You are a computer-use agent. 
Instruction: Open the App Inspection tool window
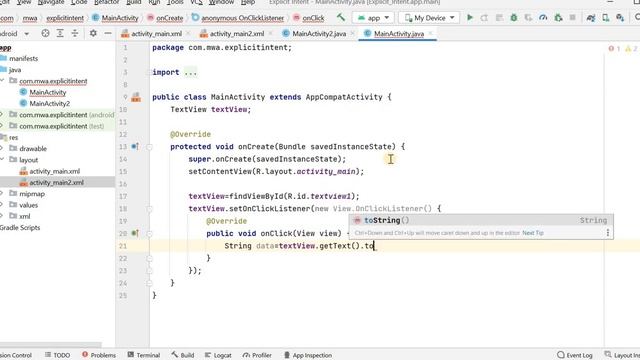[x=308, y=355]
